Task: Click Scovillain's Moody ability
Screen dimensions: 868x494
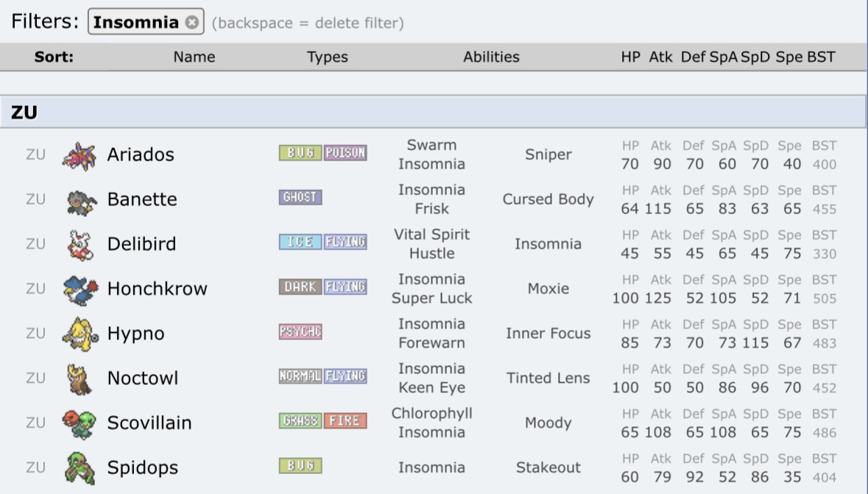Action: point(548,423)
